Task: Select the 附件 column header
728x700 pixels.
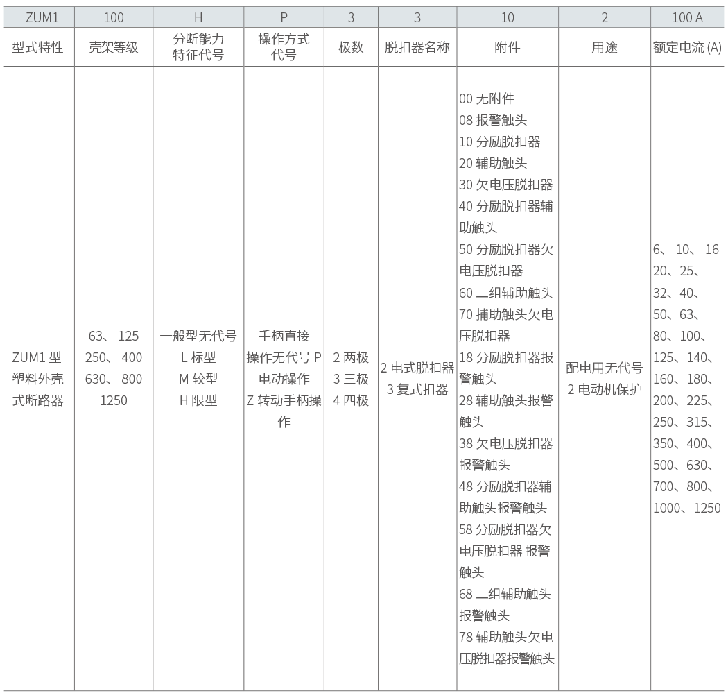Action: click(x=508, y=48)
